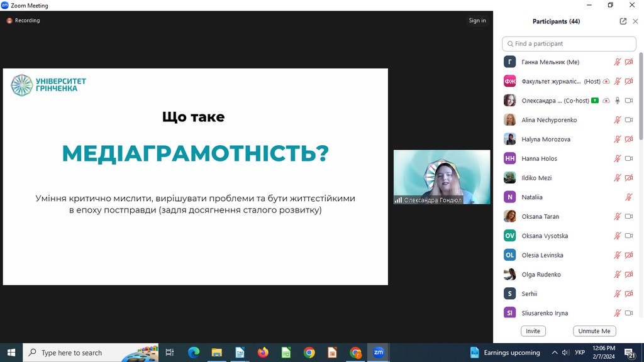This screenshot has height=362, width=644.
Task: Click video camera icon next to Alina Nechyporenko
Action: (628, 120)
